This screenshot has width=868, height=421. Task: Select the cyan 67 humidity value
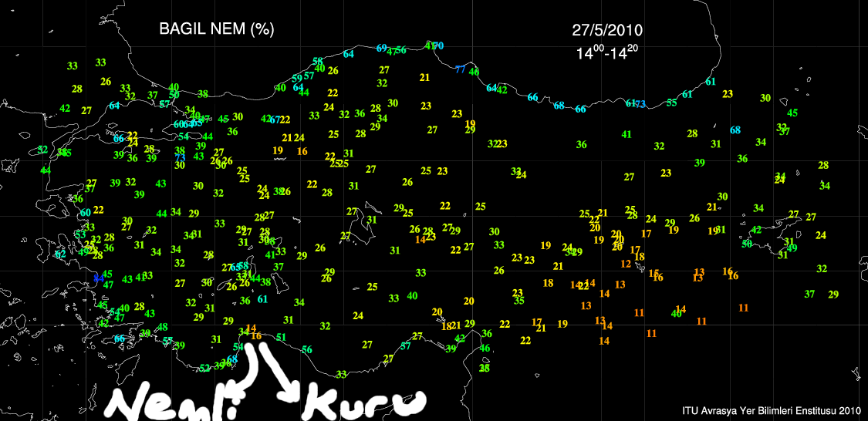[275, 120]
